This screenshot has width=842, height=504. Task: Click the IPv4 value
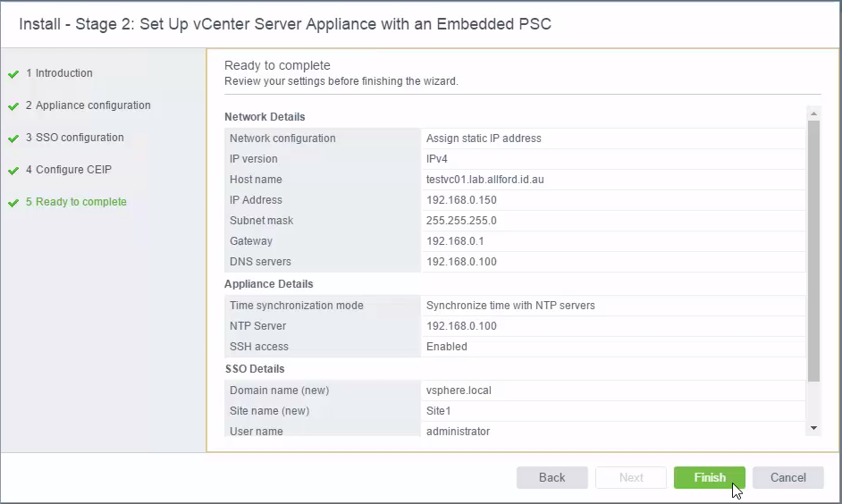point(436,159)
